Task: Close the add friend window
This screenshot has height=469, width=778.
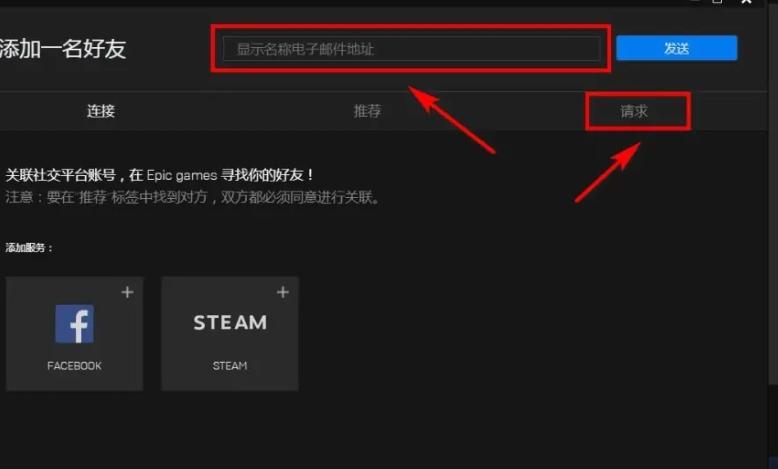Action: tap(746, 2)
